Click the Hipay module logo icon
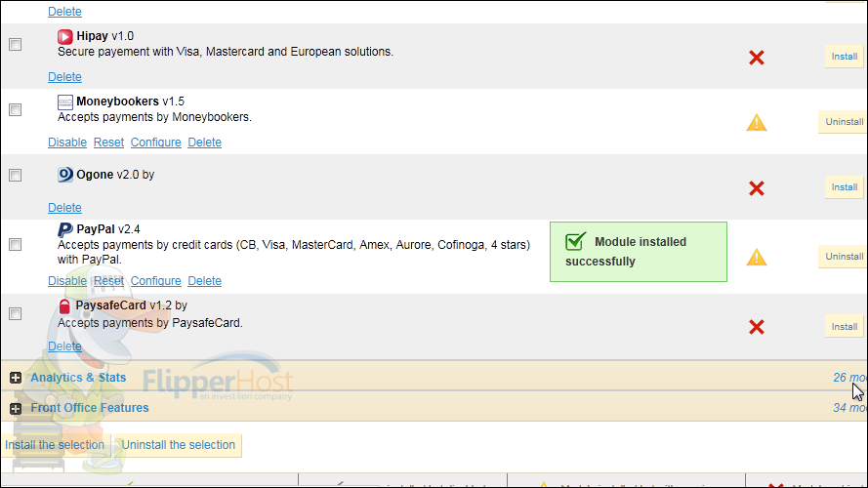The width and height of the screenshot is (868, 488). tap(64, 36)
